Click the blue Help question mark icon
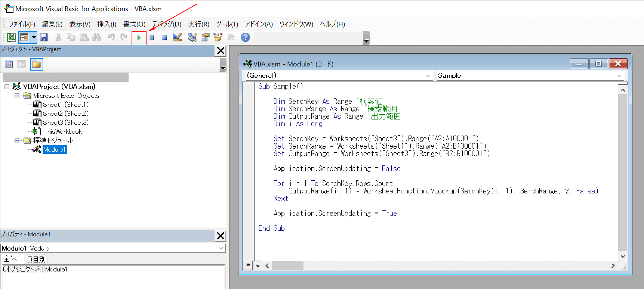Screen dimensions: 644x289 click(x=245, y=37)
